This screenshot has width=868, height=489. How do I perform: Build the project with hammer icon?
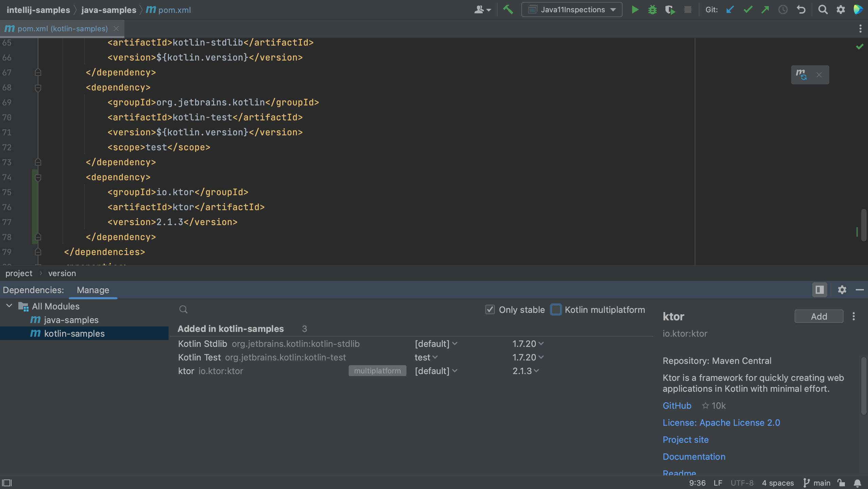tap(508, 10)
